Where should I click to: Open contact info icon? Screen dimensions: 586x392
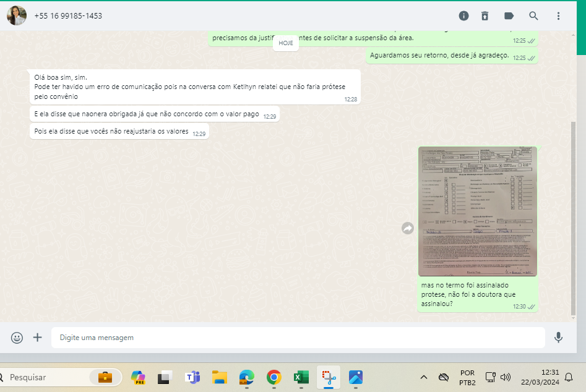click(x=463, y=15)
